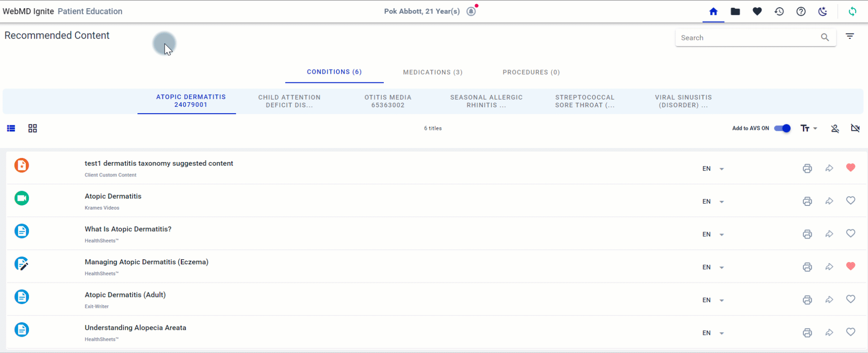Open the history clock icon

coord(779,12)
